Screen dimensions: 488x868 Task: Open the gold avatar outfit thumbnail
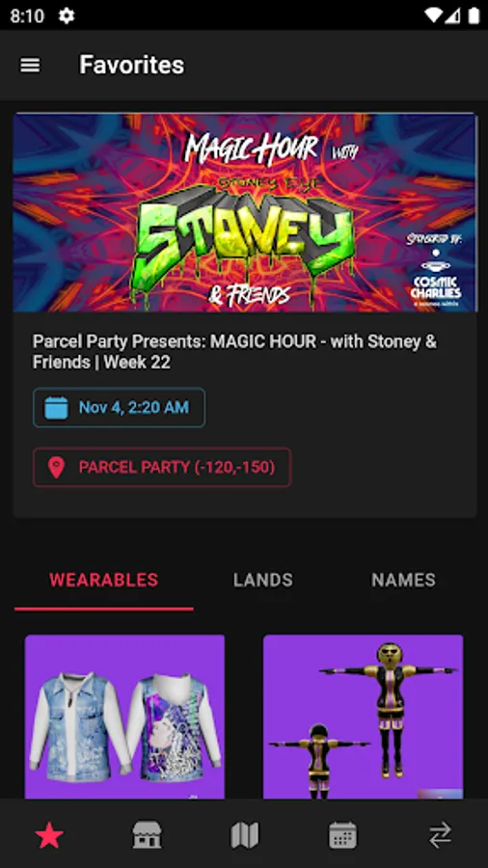[x=363, y=717]
